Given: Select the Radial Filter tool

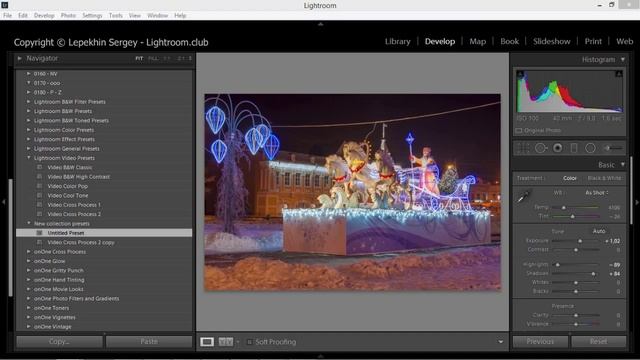Looking at the screenshot, I should (x=590, y=148).
